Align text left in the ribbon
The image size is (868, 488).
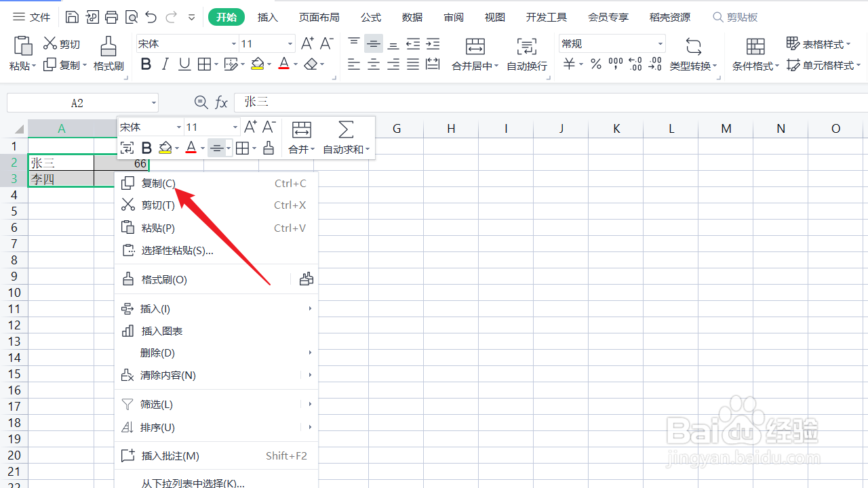(354, 64)
